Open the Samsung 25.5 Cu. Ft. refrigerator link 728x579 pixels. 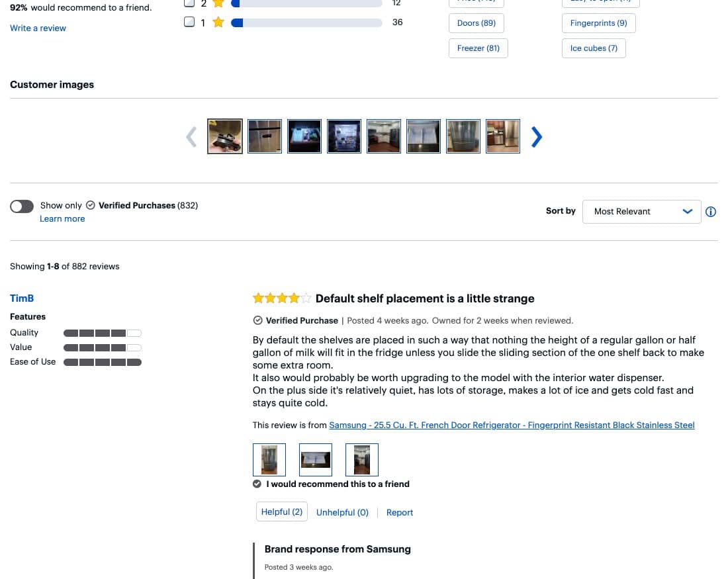[512, 425]
